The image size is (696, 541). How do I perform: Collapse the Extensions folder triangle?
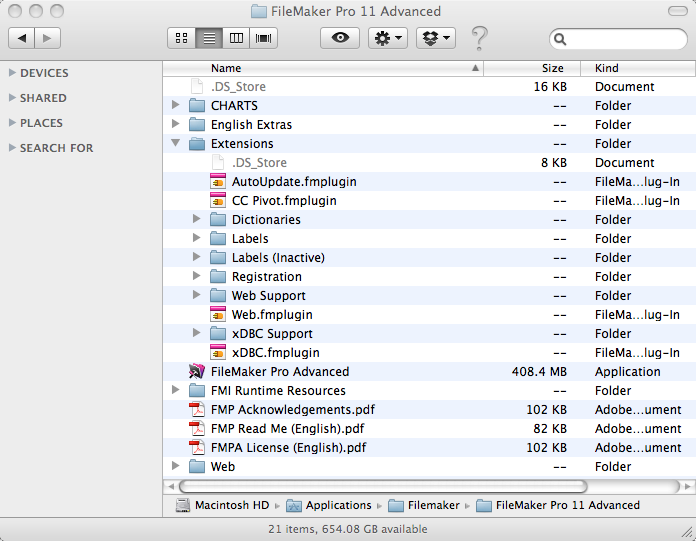click(176, 143)
